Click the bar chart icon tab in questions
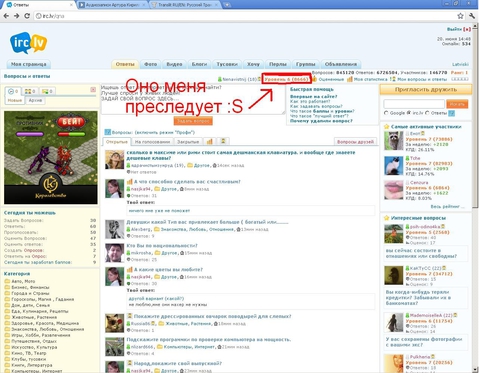Screen dimensions: 479x373 point(209,141)
